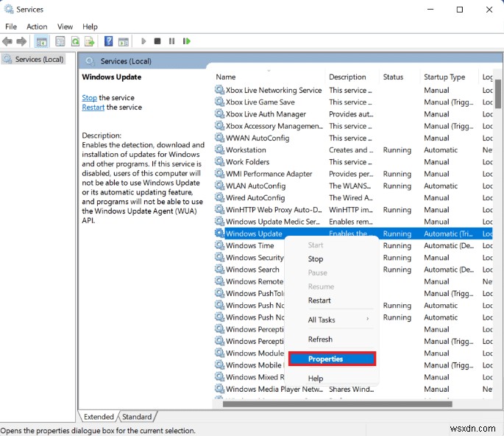This screenshot has height=436, width=504.
Task: Click the Restart Service toolbar icon
Action: click(x=187, y=41)
